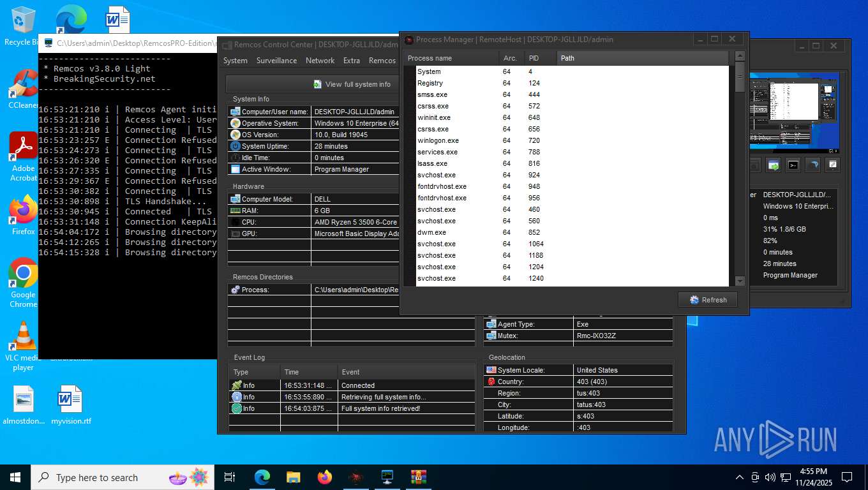Click the OS Version value 10.0, Build 19045
The image size is (868, 490).
[341, 135]
